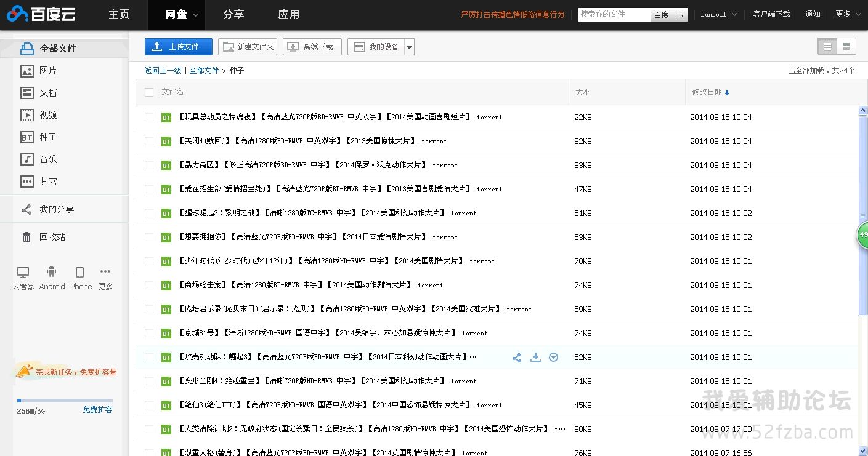
Task: Switch to grid thumbnail view
Action: [846, 46]
